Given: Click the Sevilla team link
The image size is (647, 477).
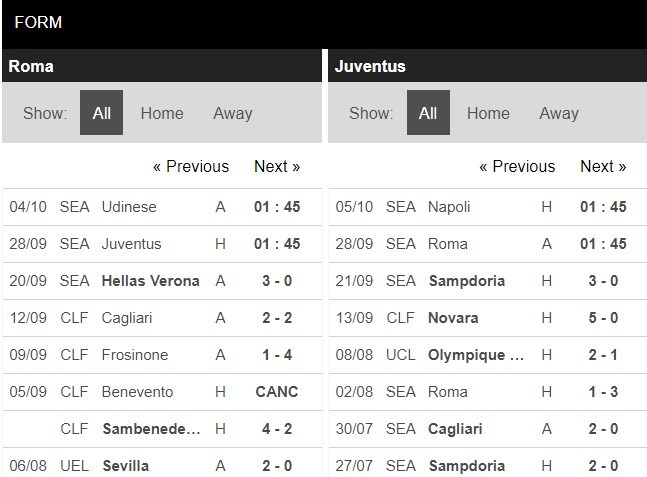Looking at the screenshot, I should point(125,465).
